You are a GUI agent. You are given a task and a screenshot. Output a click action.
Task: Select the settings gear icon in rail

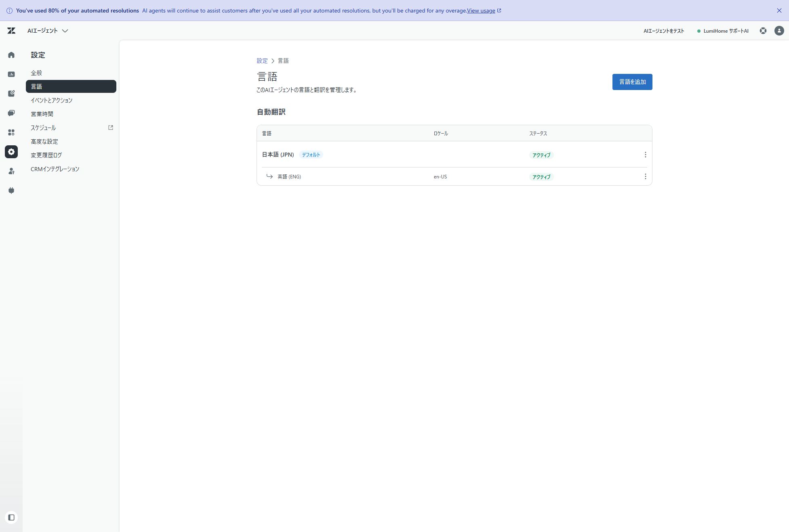pos(11,152)
